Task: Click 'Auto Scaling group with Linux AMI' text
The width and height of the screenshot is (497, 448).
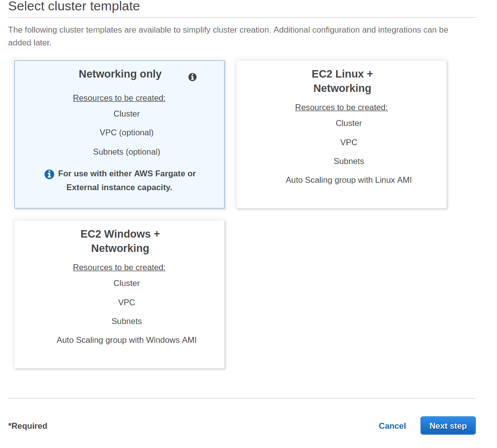Action: click(348, 180)
